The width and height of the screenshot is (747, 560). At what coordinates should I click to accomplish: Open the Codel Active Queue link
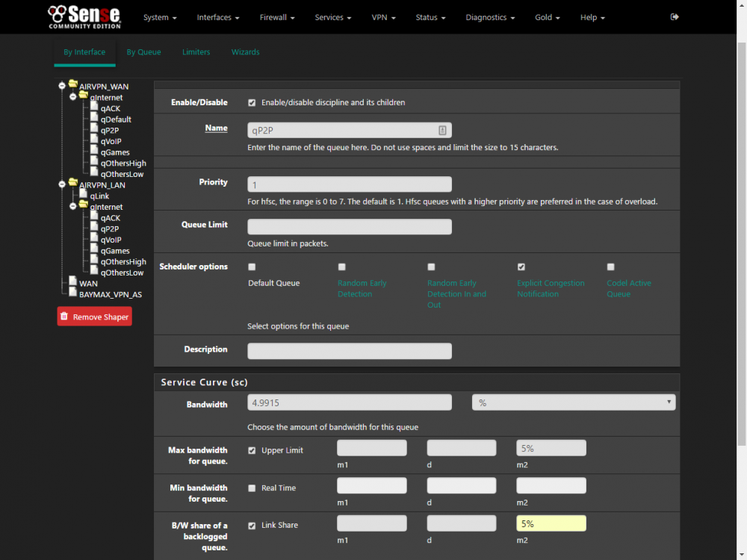tap(629, 288)
